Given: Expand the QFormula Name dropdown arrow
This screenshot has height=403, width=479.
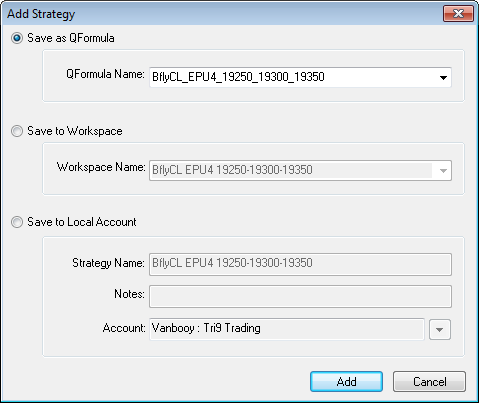Looking at the screenshot, I should click(443, 78).
